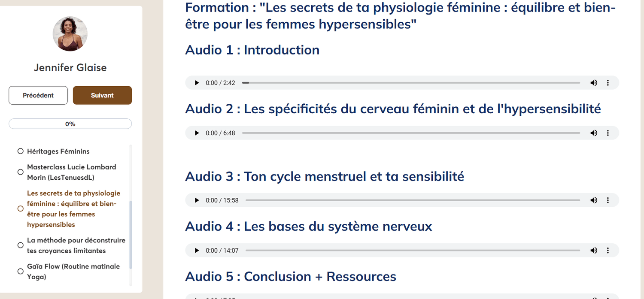
Task: Open the Héritages Féminins lesson
Action: [x=58, y=151]
